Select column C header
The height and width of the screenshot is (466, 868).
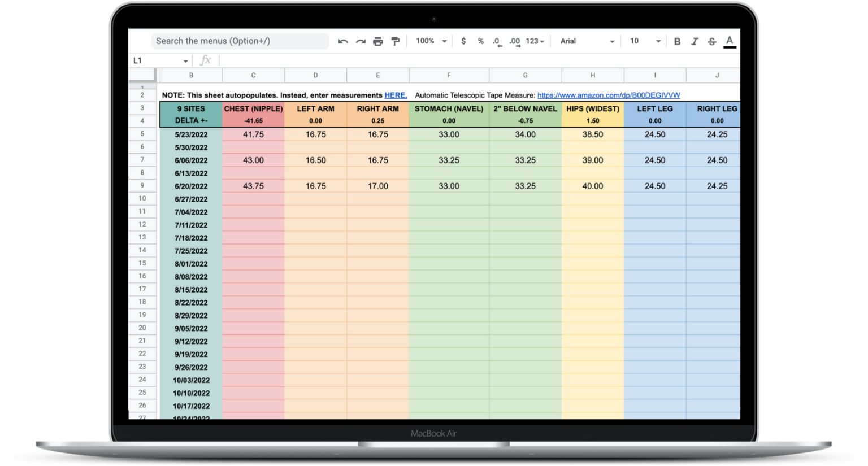253,75
